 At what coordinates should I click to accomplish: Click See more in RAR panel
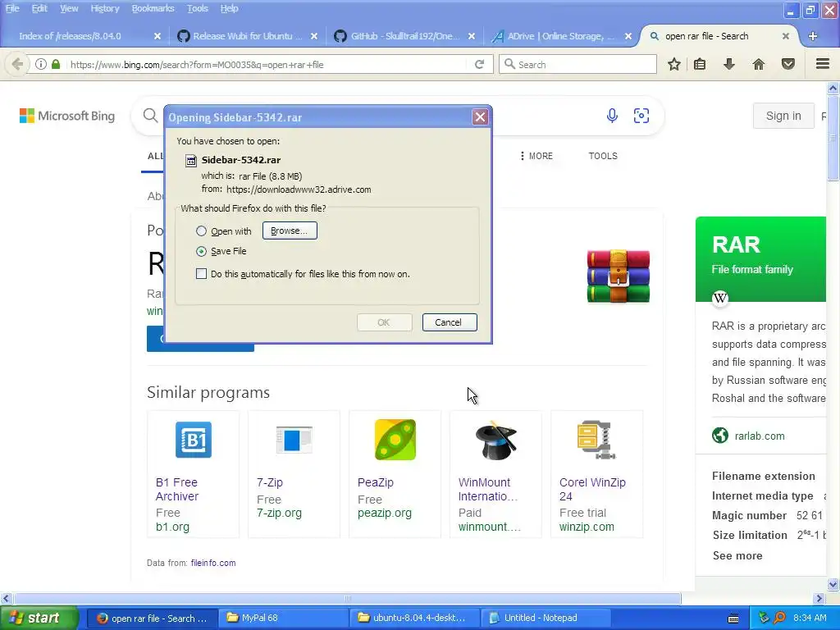[737, 555]
